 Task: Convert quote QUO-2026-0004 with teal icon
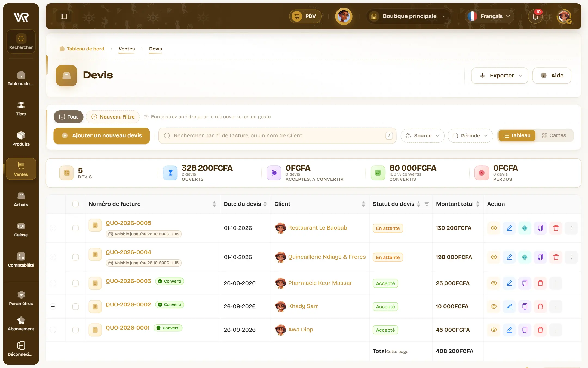(525, 257)
